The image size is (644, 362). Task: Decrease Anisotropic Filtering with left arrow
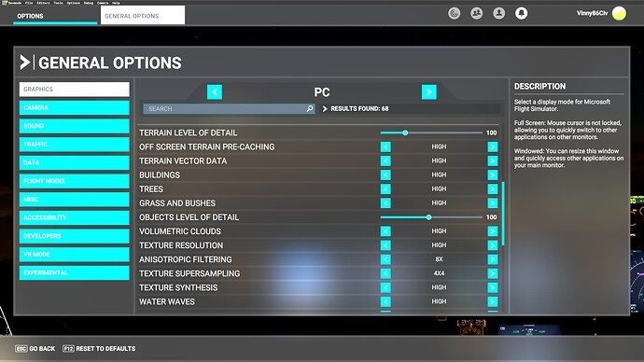point(385,259)
